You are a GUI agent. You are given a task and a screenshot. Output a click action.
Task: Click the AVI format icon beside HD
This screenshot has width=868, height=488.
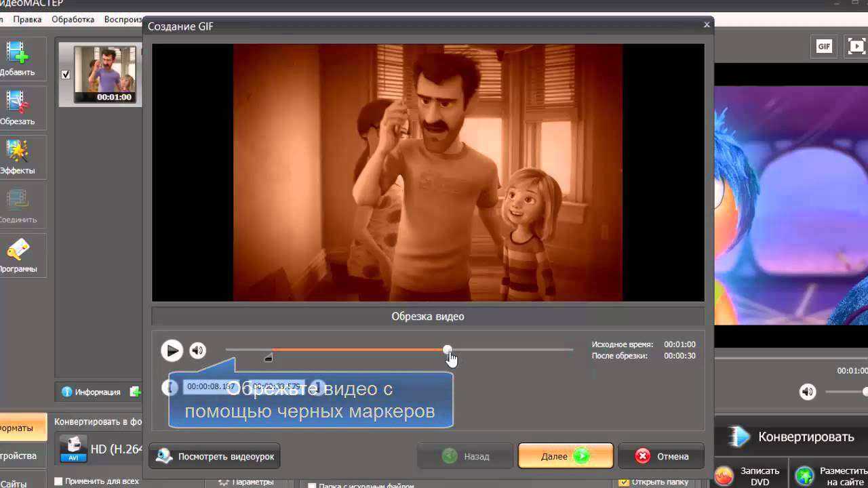tap(73, 449)
